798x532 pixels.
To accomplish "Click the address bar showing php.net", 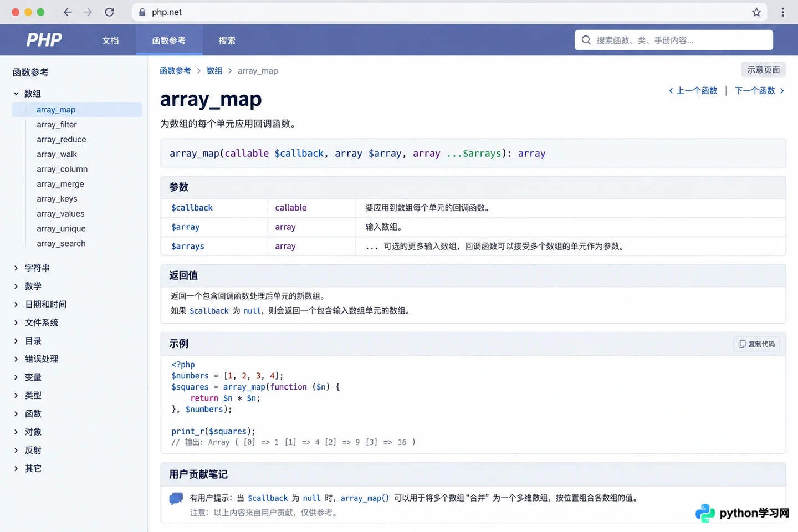I will coord(449,12).
